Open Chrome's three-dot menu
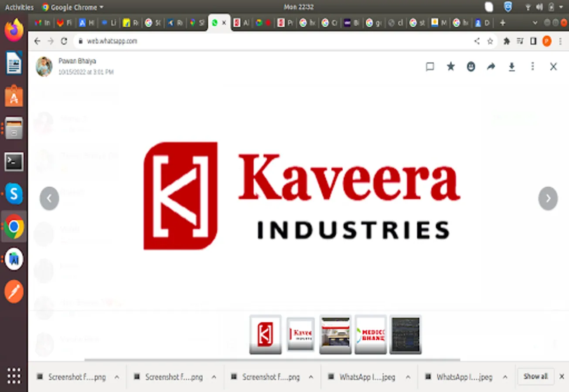 click(x=561, y=41)
